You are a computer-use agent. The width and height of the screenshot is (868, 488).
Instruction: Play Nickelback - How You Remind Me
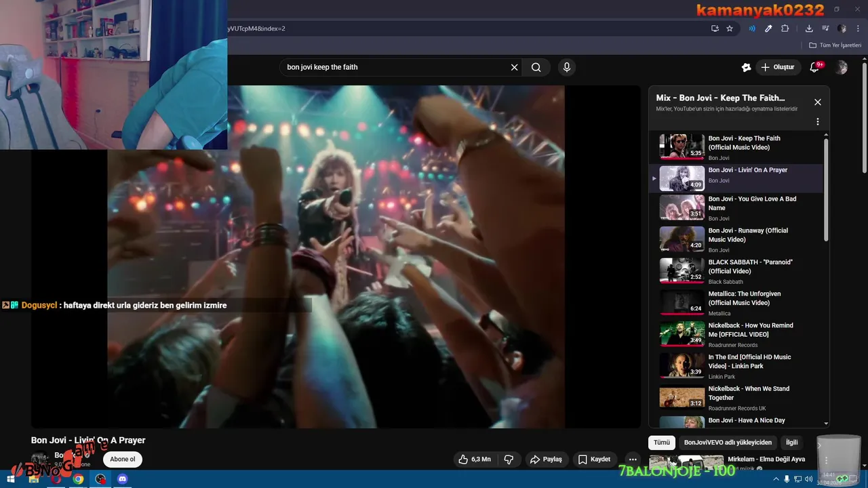pyautogui.click(x=736, y=335)
